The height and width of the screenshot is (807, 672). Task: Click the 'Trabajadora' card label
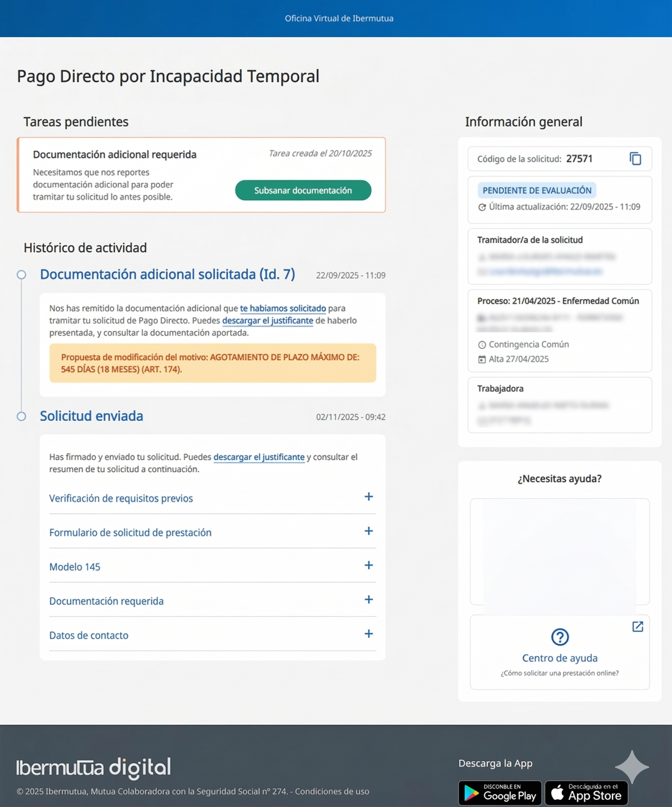(500, 389)
